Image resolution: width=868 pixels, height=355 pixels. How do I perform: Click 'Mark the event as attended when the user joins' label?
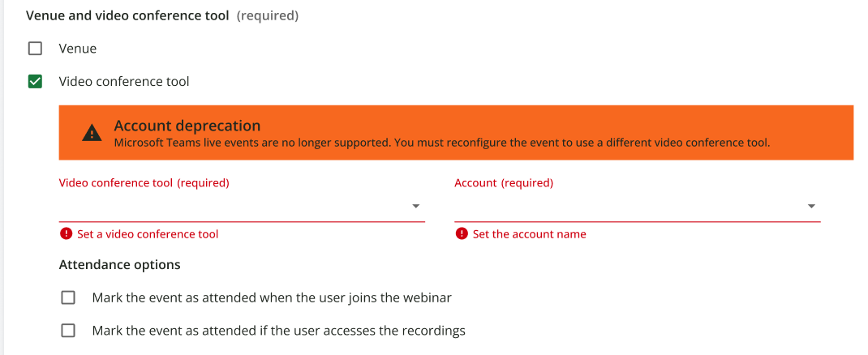tap(272, 297)
